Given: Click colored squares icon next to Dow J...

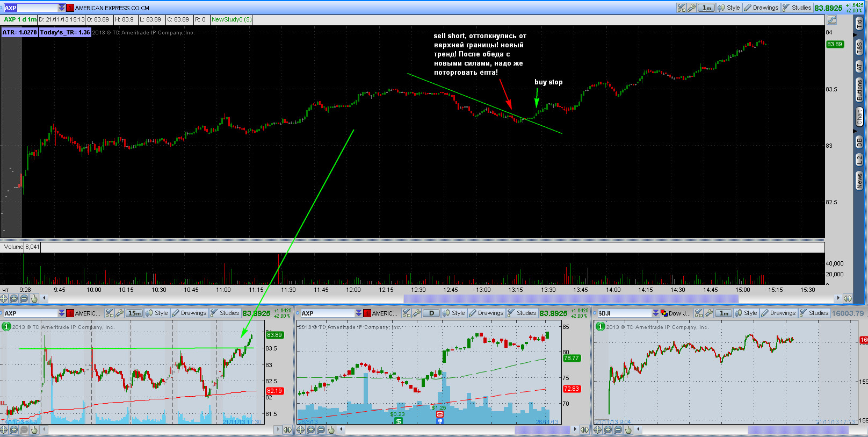Looking at the screenshot, I should tap(664, 313).
